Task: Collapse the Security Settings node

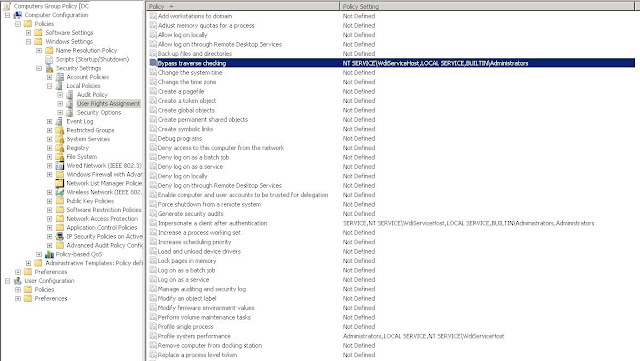Action: click(39, 68)
